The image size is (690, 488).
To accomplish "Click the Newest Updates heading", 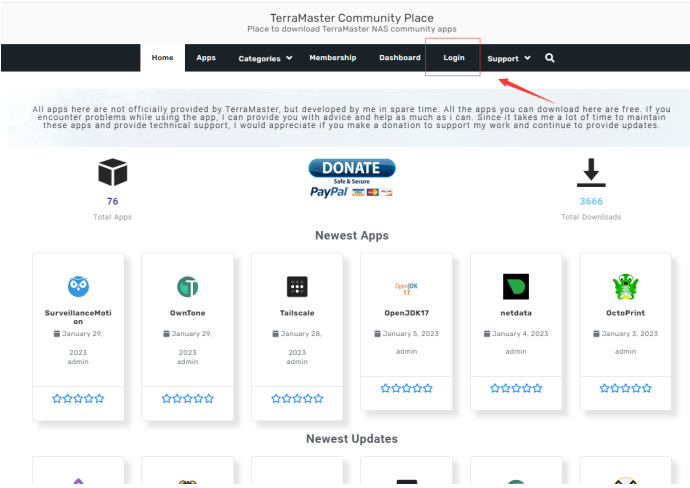I will click(x=352, y=439).
